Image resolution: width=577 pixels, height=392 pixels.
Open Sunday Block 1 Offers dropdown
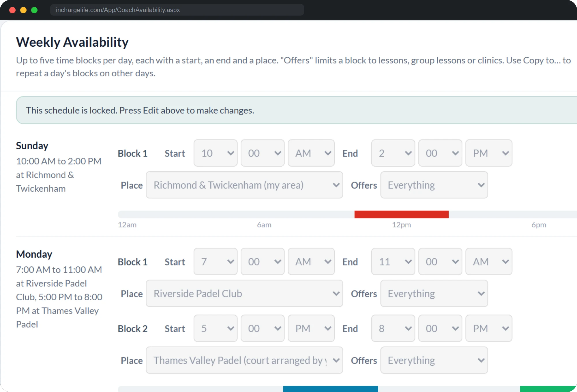pyautogui.click(x=434, y=185)
